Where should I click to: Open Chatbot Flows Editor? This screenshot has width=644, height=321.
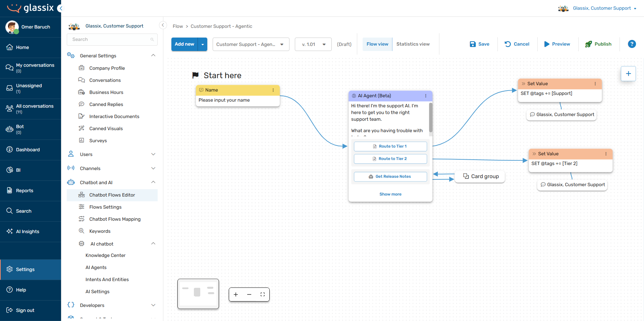click(x=112, y=195)
